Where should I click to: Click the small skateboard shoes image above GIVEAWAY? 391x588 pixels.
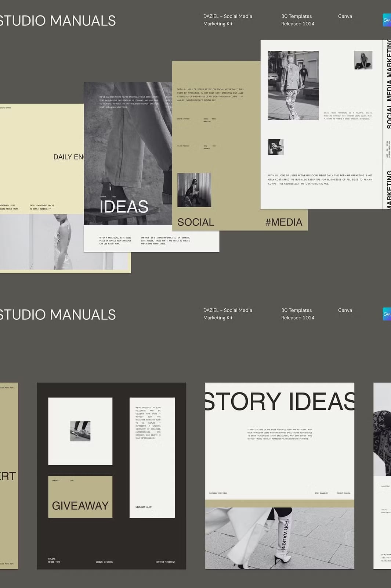coord(80,431)
